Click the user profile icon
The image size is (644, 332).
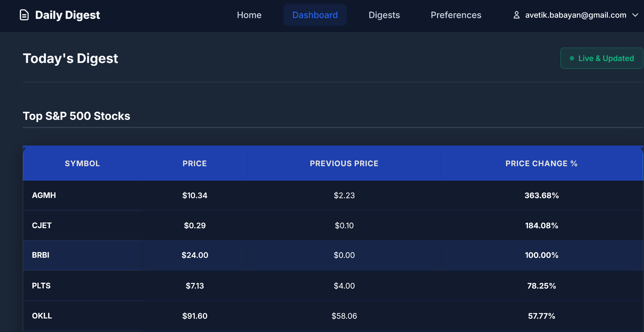pyautogui.click(x=516, y=15)
